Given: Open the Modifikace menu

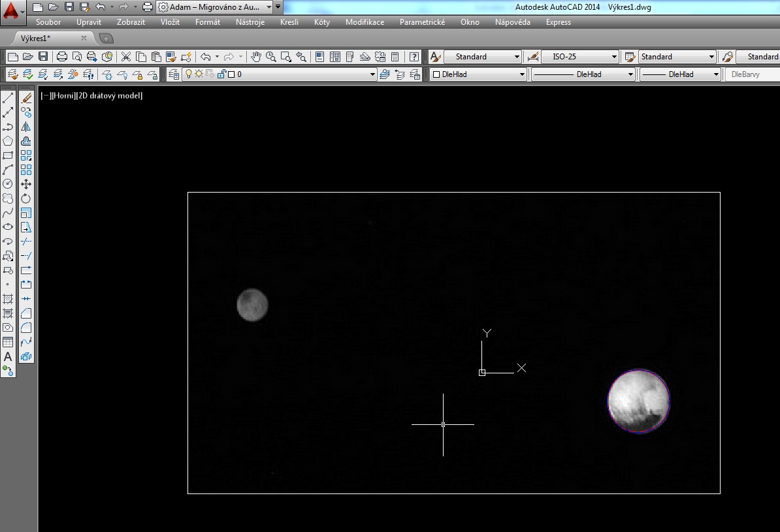Looking at the screenshot, I should pos(365,22).
